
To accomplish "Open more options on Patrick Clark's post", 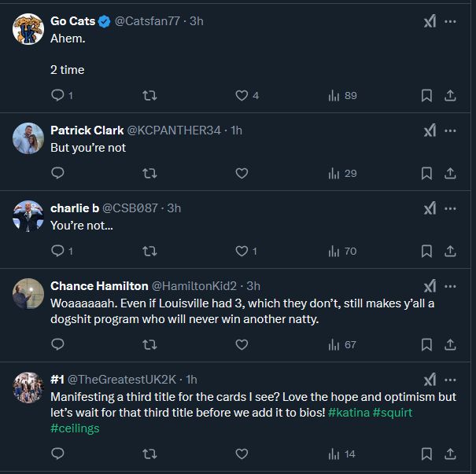I will (450, 130).
